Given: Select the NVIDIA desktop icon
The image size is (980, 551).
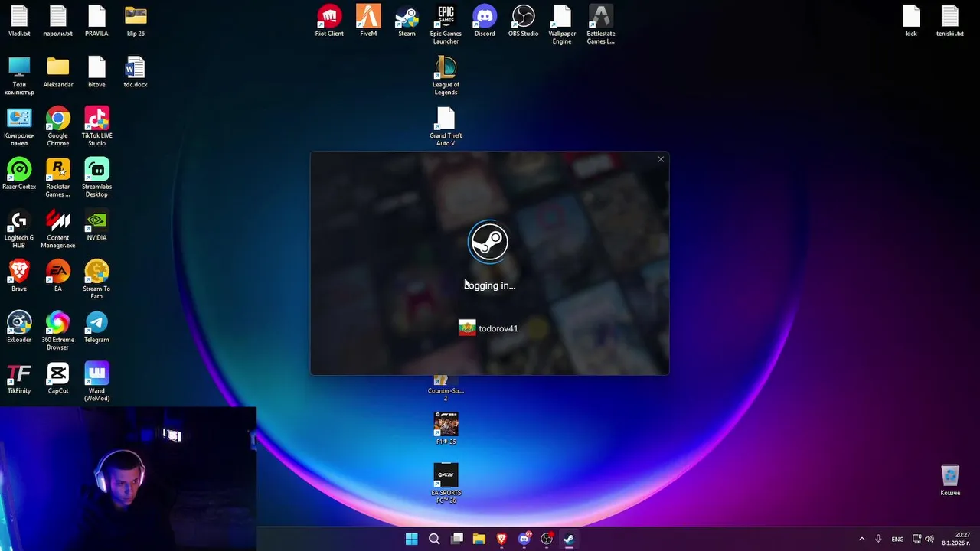Looking at the screenshot, I should [96, 225].
